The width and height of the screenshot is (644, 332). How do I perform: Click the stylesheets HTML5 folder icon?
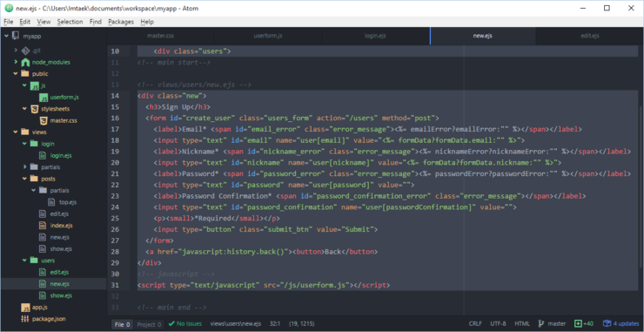tap(35, 109)
